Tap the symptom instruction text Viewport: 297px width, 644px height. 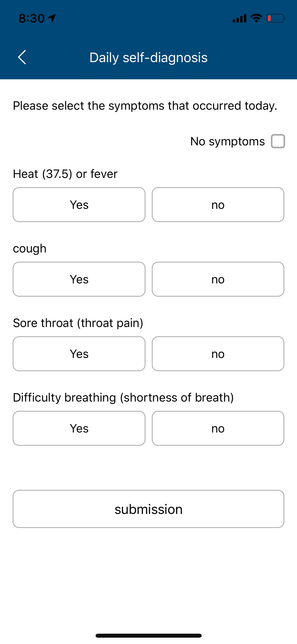[145, 105]
